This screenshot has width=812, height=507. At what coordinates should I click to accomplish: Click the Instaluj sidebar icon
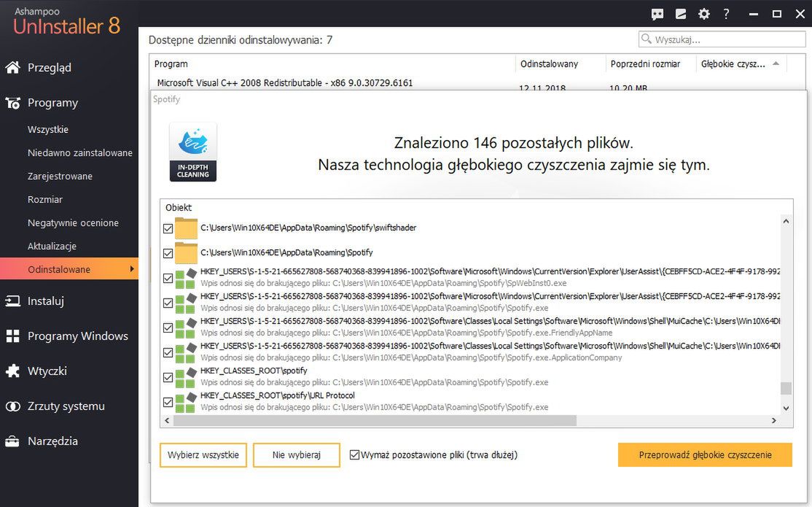pyautogui.click(x=12, y=301)
